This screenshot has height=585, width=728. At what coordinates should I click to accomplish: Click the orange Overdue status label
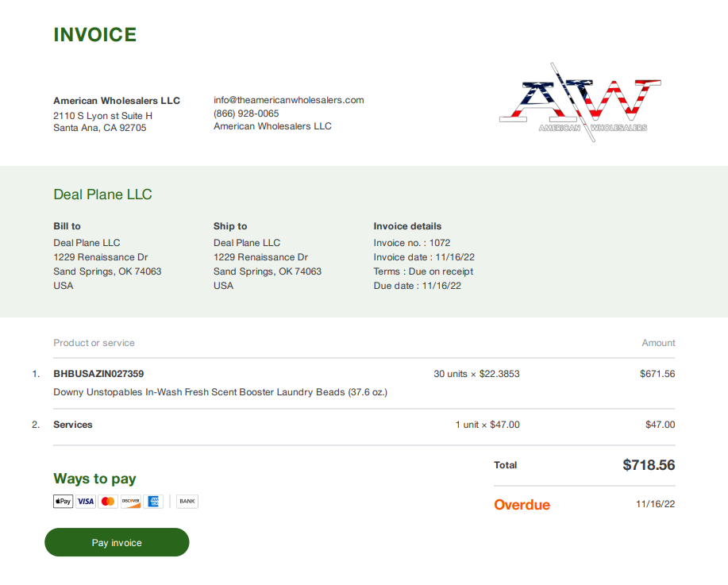click(x=522, y=505)
